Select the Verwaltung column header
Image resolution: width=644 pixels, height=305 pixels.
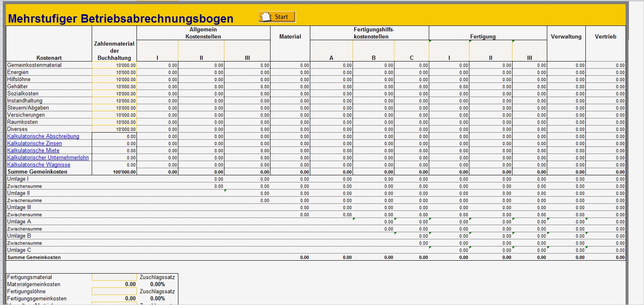pyautogui.click(x=566, y=36)
